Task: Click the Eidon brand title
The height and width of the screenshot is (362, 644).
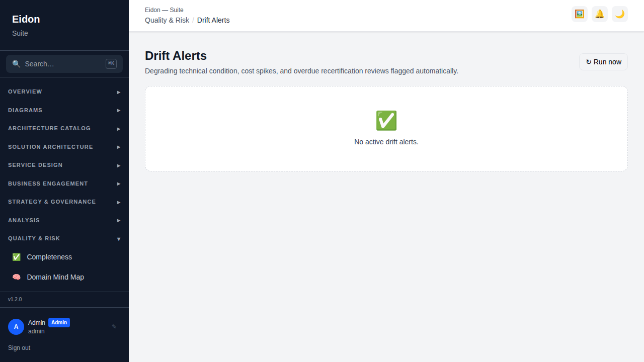Action: click(x=26, y=19)
